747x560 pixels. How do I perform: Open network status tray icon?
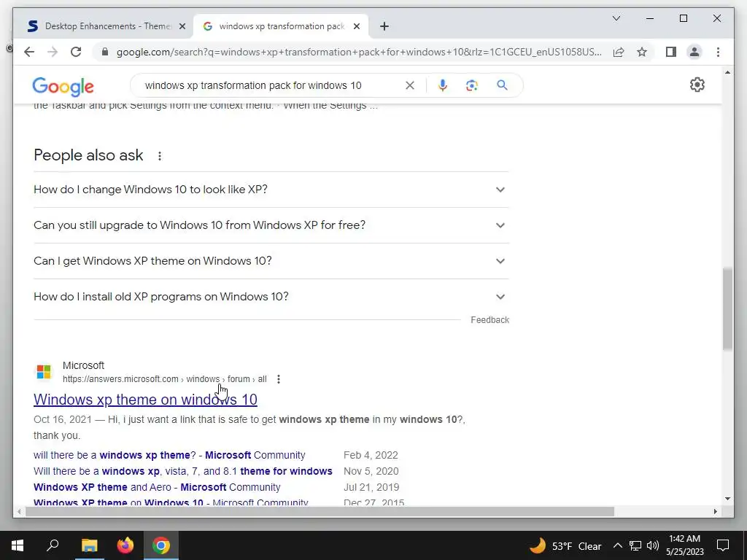click(635, 545)
